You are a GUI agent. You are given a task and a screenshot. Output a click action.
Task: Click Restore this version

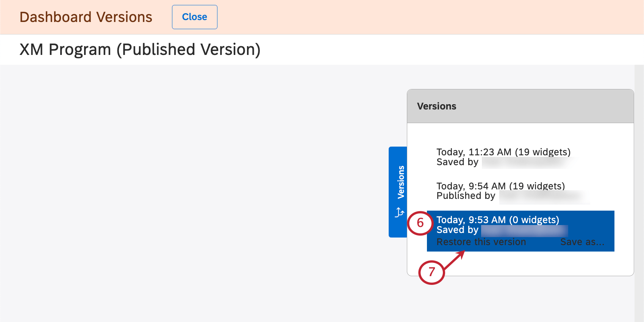(481, 242)
